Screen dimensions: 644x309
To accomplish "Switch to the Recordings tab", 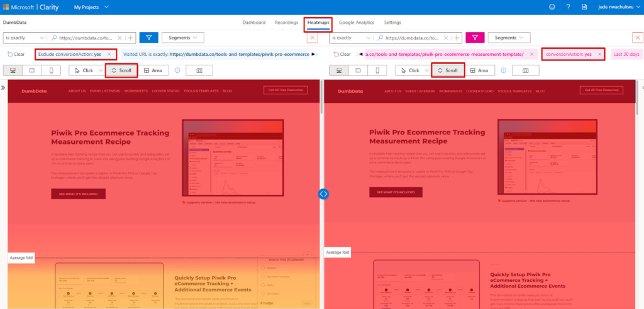I will click(x=287, y=23).
